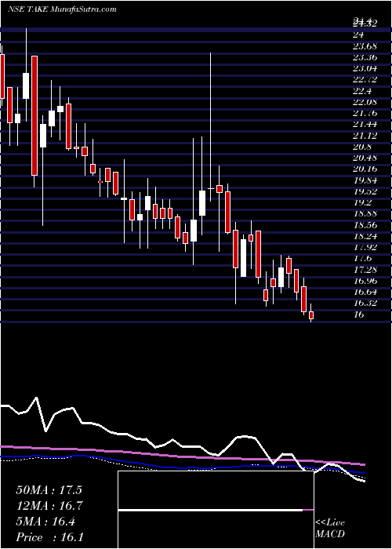Click the 20.48 price axis label
The image size is (392, 549).
365,158
